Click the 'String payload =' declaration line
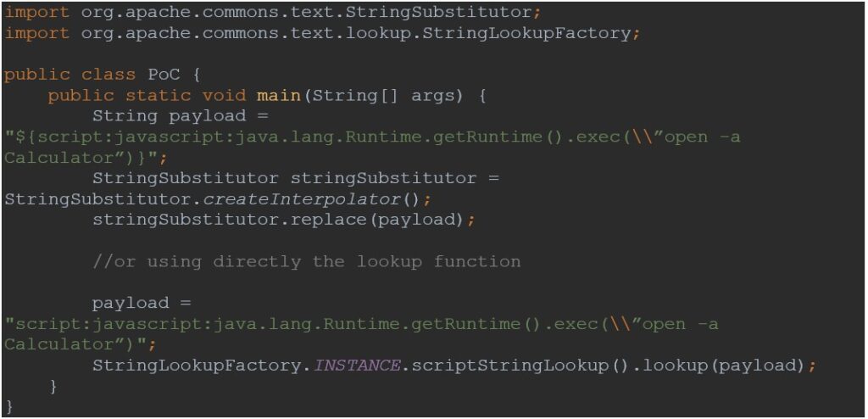This screenshot has height=419, width=868. click(181, 116)
